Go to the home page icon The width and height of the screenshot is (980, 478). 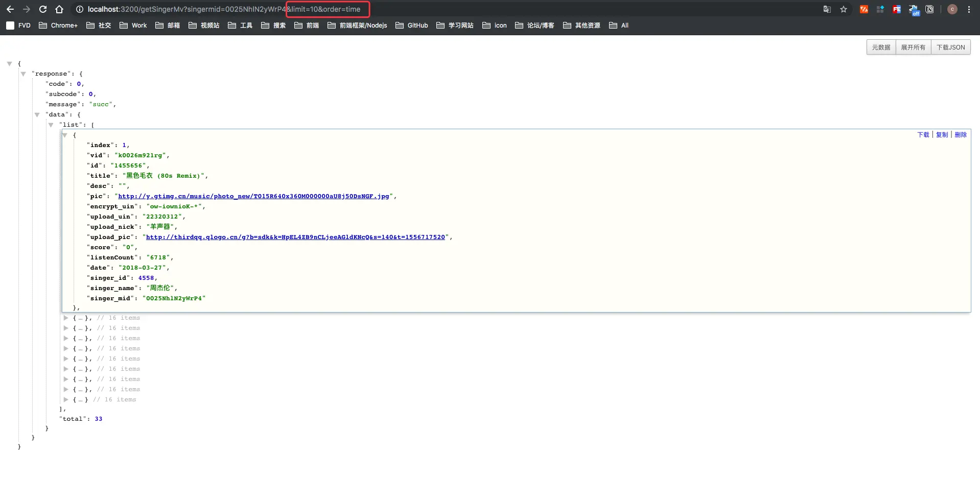coord(59,9)
